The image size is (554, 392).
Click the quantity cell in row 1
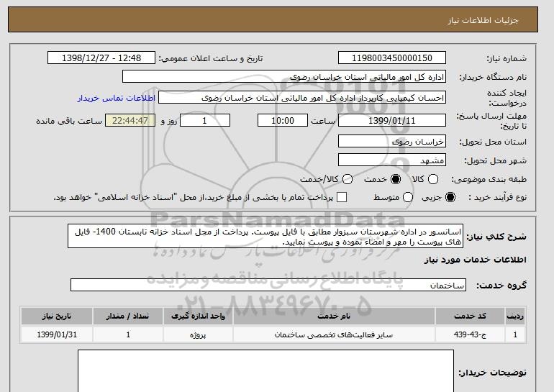click(x=128, y=334)
